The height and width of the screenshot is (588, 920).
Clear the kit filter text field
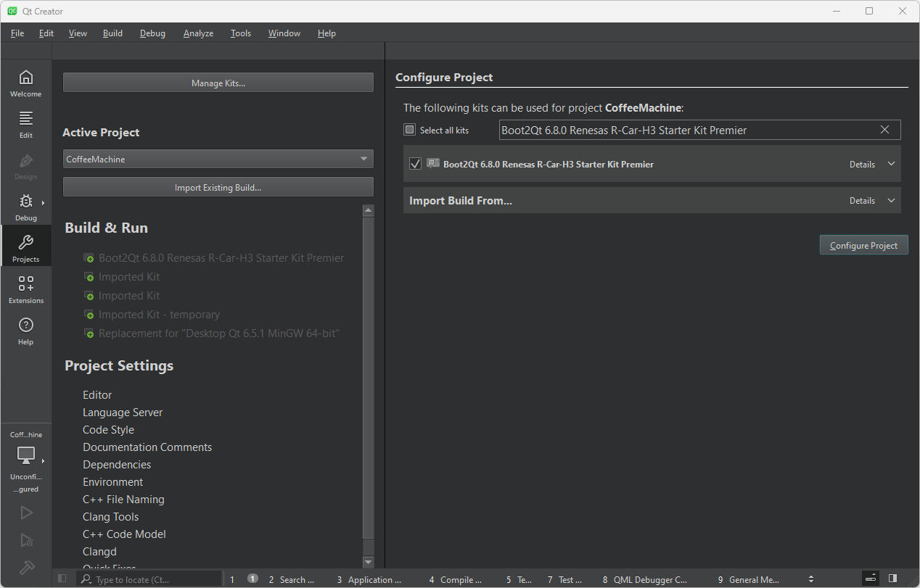point(884,130)
